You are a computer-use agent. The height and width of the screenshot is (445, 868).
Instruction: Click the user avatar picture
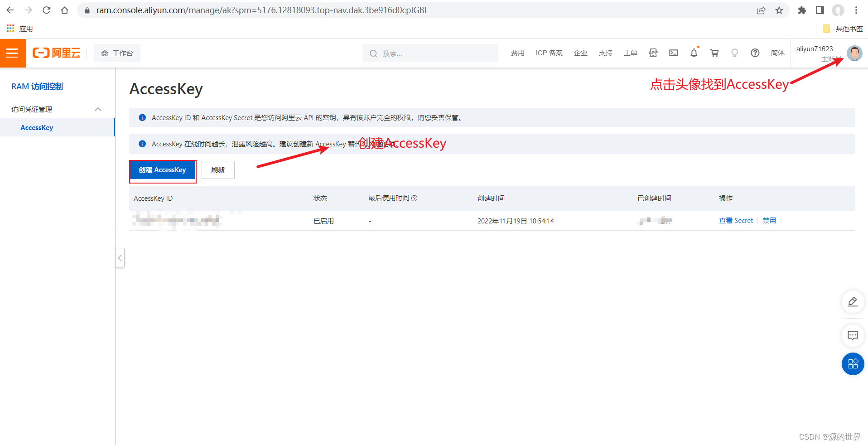(854, 53)
